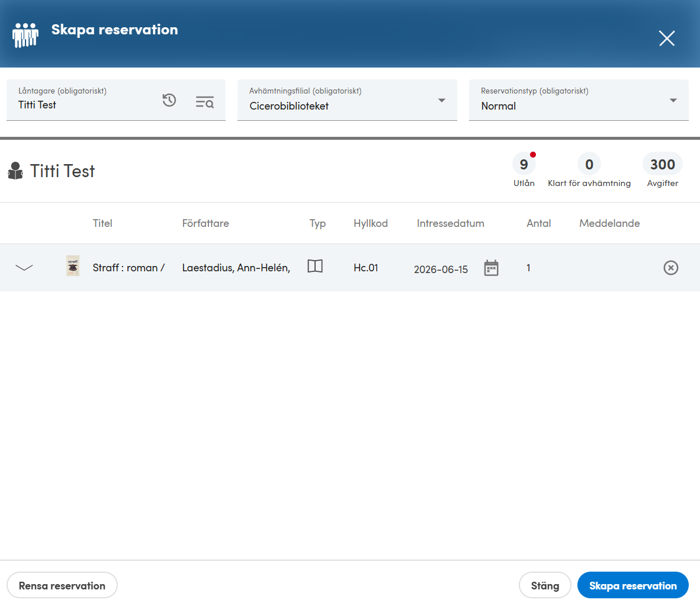Click the blue Skapa reservation button
The height and width of the screenshot is (606, 700).
click(632, 585)
